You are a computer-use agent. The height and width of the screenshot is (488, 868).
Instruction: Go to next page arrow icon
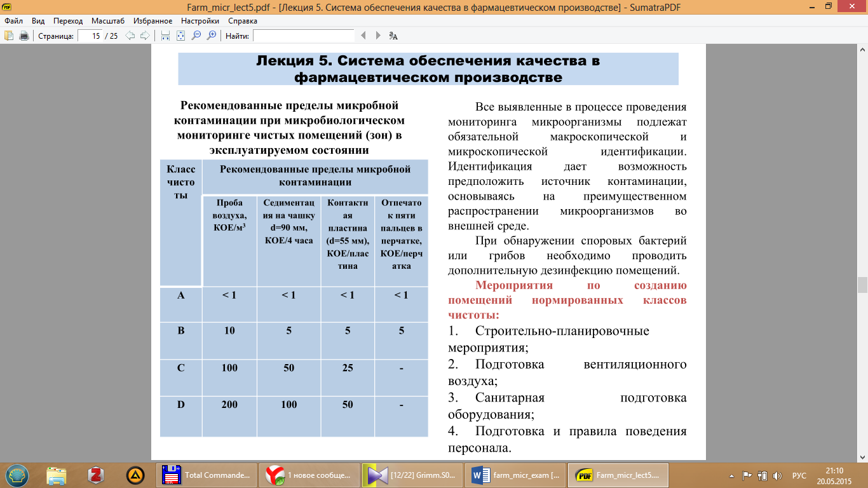coord(145,36)
